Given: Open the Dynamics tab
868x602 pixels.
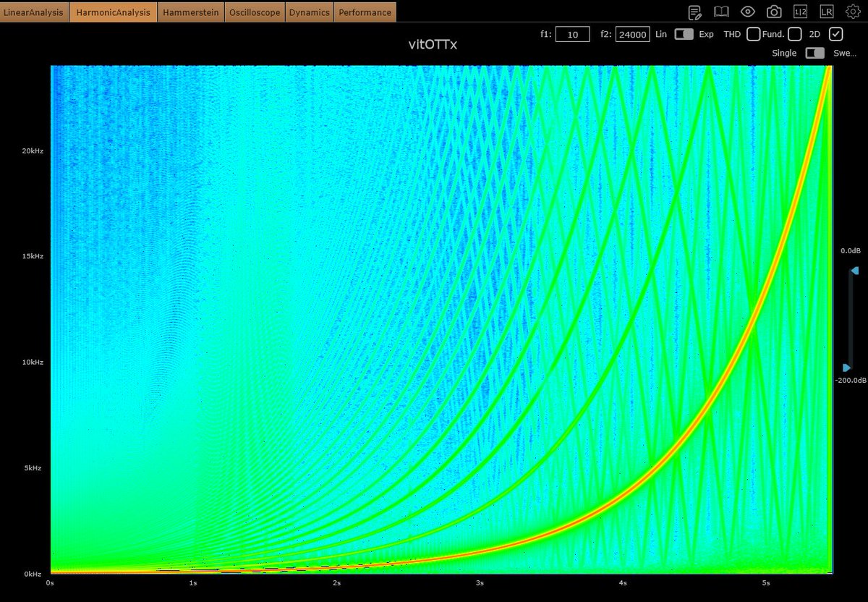Looking at the screenshot, I should pyautogui.click(x=309, y=12).
